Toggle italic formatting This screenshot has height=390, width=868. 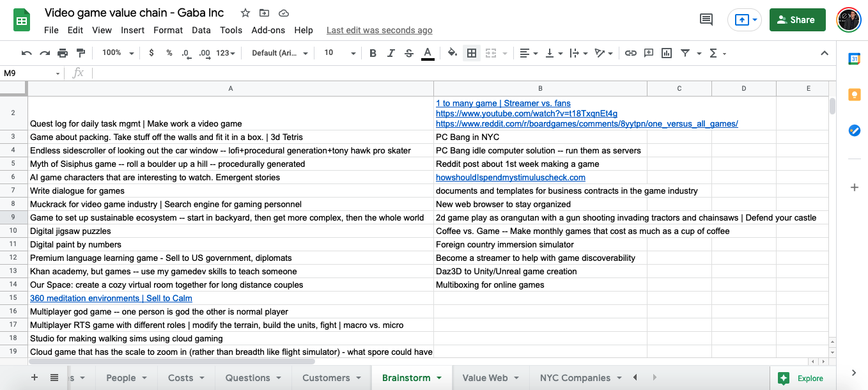click(x=391, y=53)
